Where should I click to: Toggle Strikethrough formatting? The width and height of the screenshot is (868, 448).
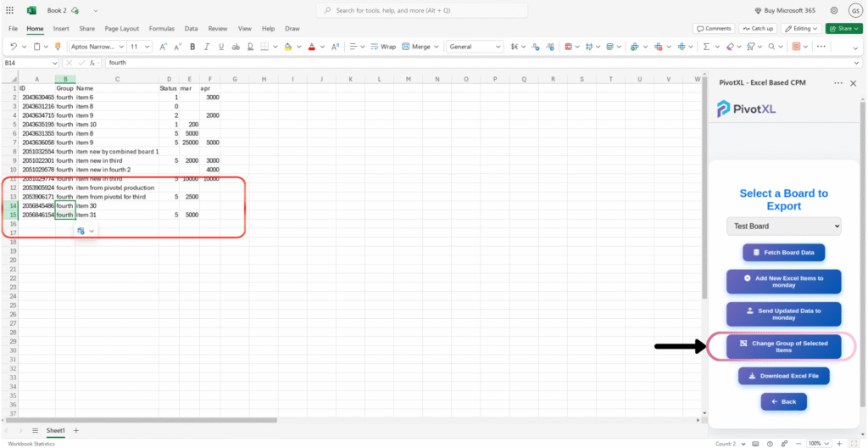click(x=236, y=47)
